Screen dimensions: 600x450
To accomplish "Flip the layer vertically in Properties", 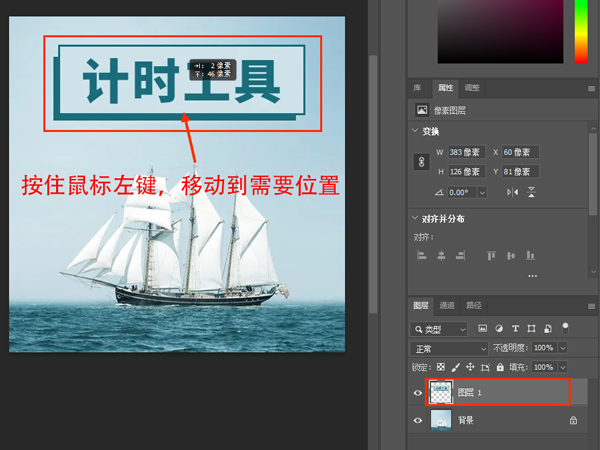I will coord(533,192).
